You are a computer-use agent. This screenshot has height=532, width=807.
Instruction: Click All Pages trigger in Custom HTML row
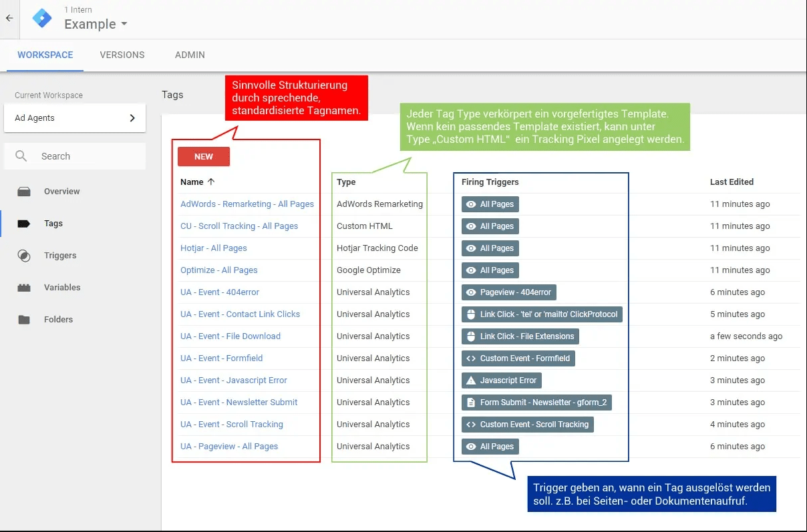[490, 226]
